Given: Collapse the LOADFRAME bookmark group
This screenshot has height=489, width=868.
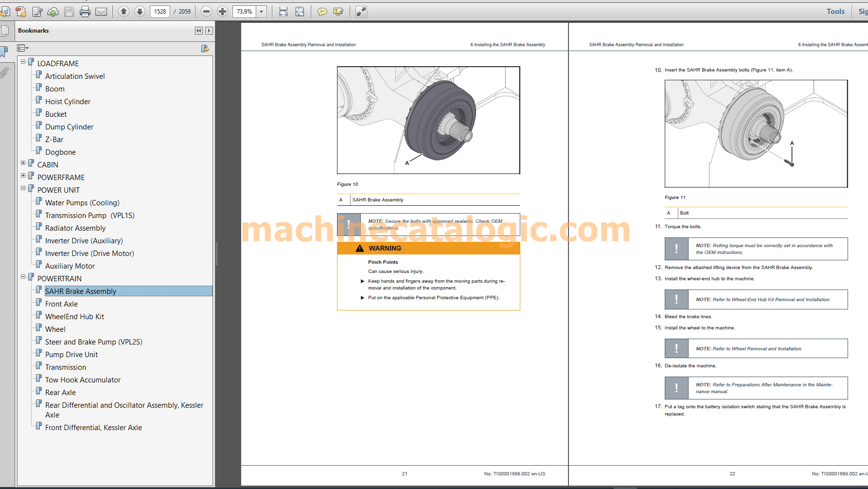Looking at the screenshot, I should coord(23,62).
